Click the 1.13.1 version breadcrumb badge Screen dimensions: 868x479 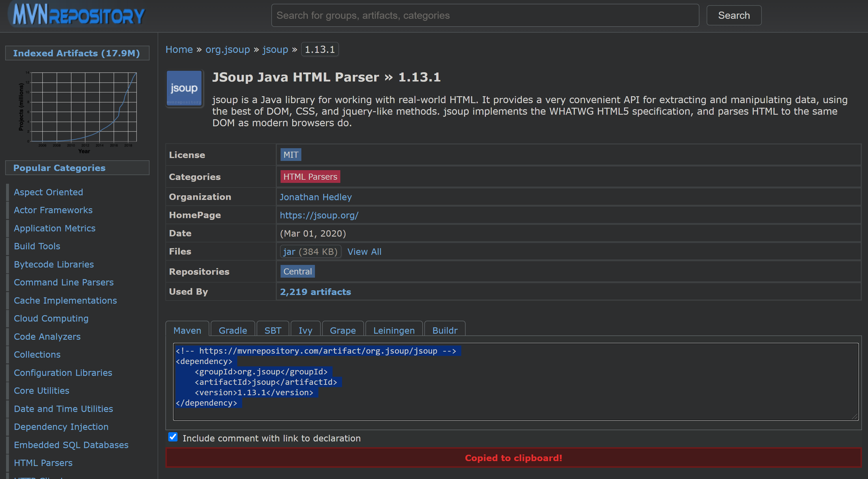click(x=320, y=50)
